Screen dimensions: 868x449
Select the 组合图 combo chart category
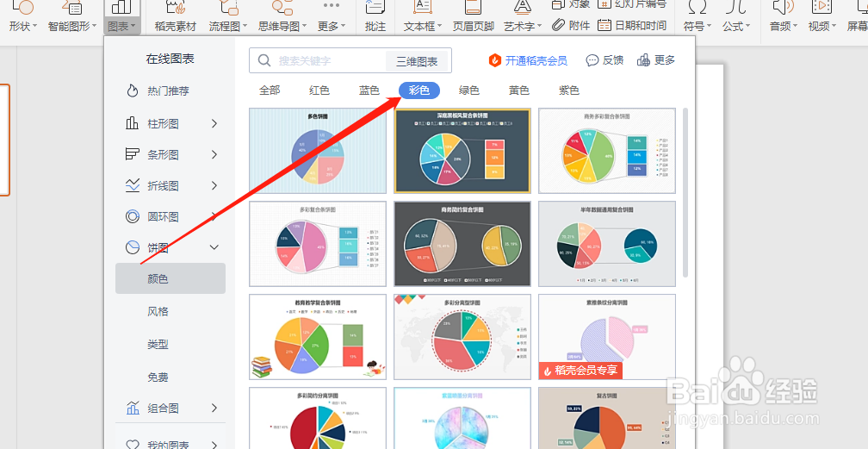[164, 408]
